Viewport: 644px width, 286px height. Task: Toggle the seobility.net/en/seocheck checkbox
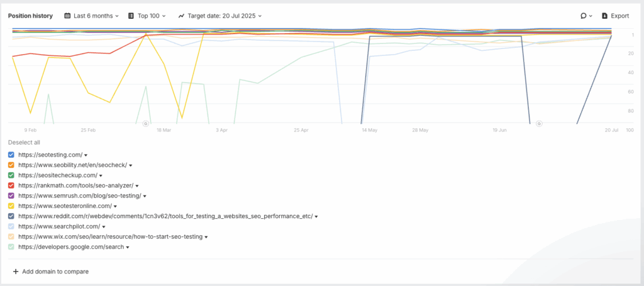pyautogui.click(x=11, y=165)
